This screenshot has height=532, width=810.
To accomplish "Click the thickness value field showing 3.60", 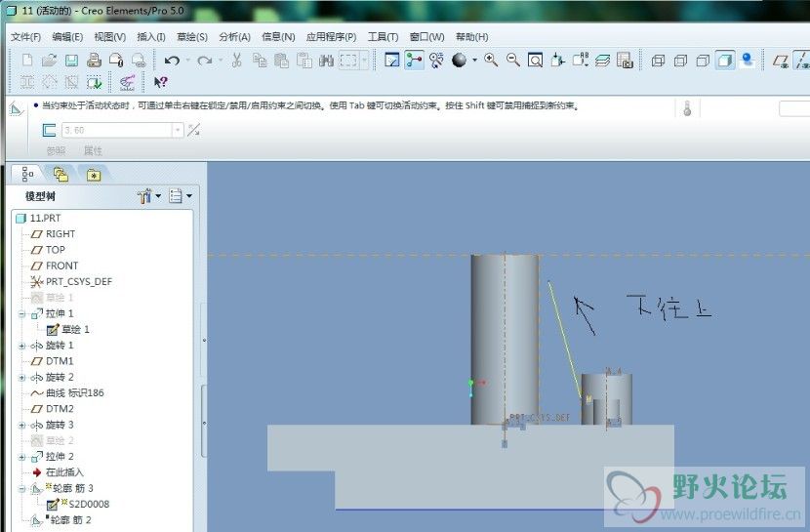I will (x=117, y=130).
